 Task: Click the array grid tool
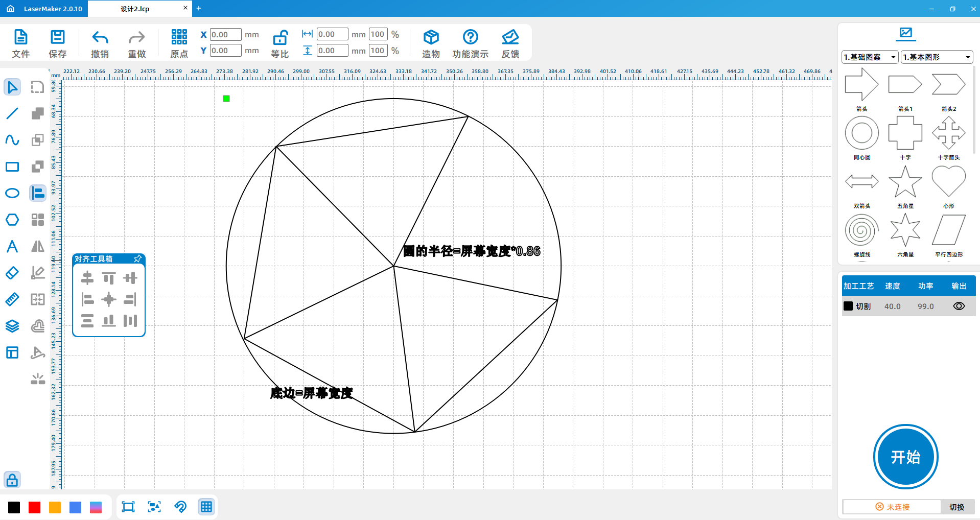point(38,220)
